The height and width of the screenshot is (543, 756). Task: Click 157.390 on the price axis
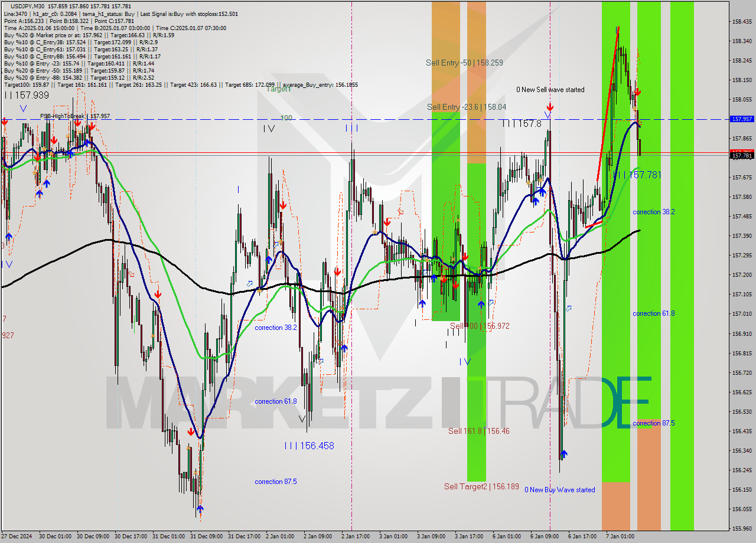(742, 236)
